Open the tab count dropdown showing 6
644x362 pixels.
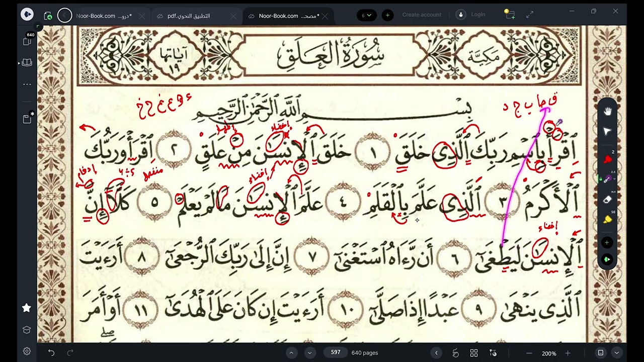click(x=367, y=15)
